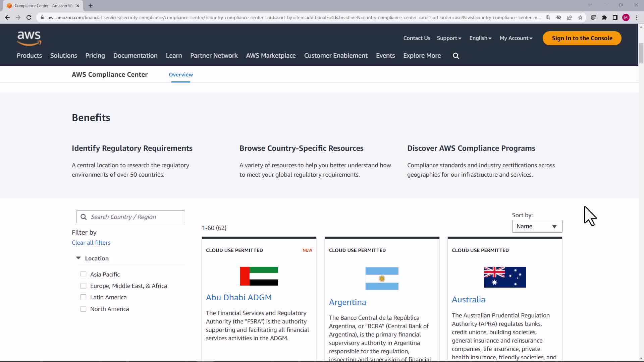Enable the Latin America filter checkbox
Image resolution: width=644 pixels, height=362 pixels.
(83, 297)
